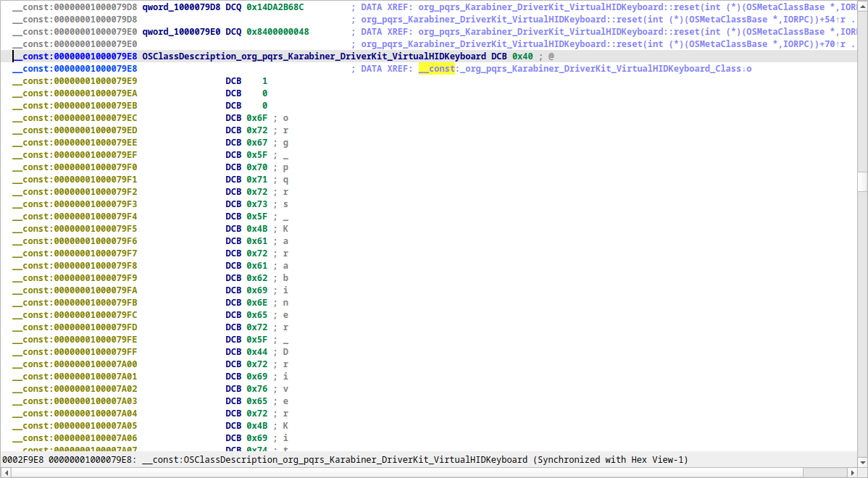Click address __const:0000000100007A03

75,401
